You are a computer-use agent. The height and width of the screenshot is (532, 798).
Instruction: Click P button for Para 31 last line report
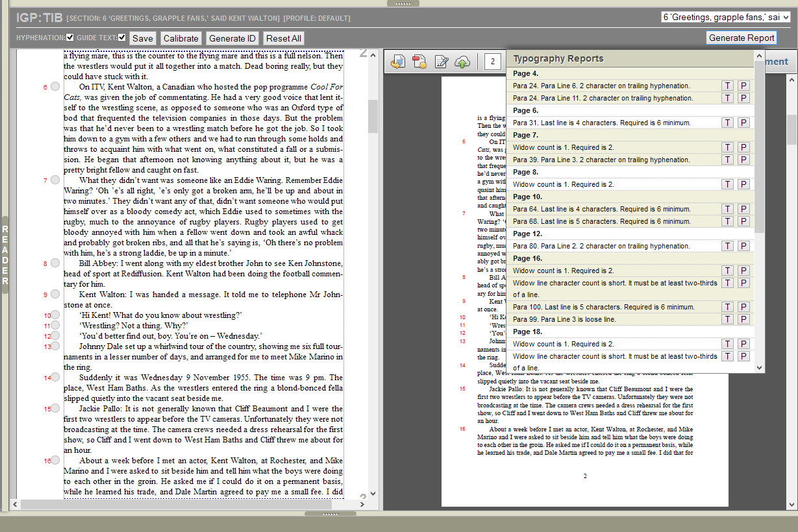coord(743,123)
